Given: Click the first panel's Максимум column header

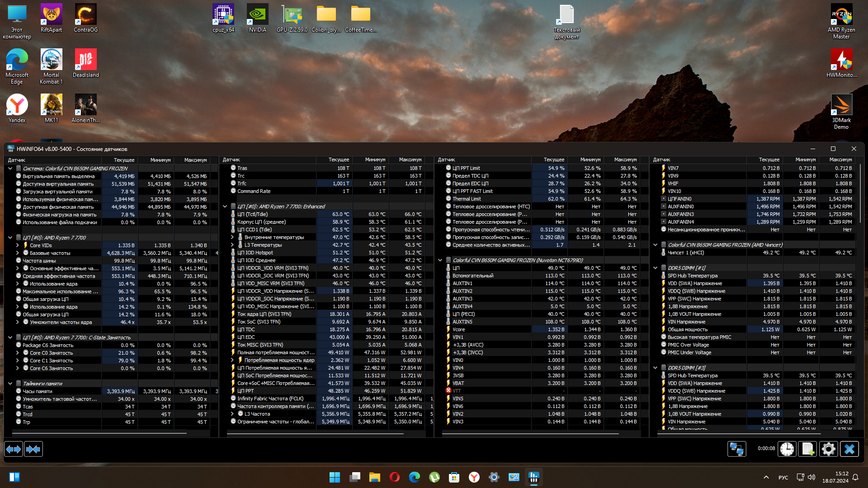Looking at the screenshot, I should point(195,160).
